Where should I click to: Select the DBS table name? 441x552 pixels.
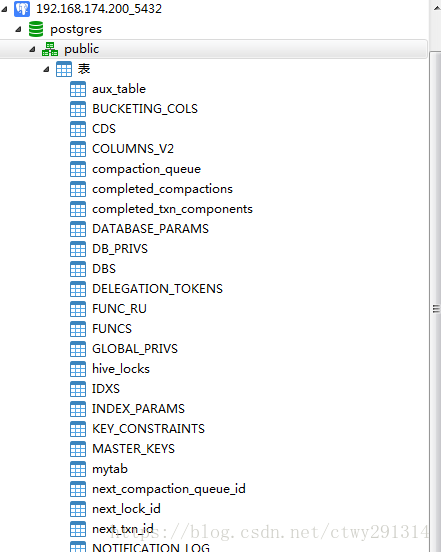click(x=104, y=269)
